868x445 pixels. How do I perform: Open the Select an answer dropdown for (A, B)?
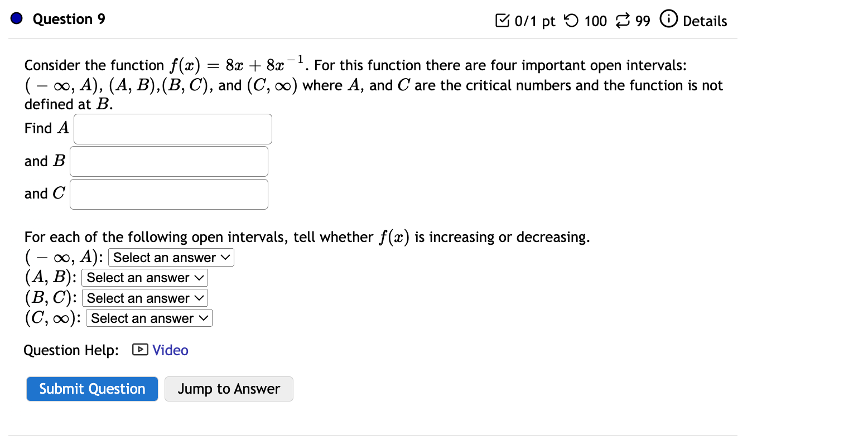point(144,277)
